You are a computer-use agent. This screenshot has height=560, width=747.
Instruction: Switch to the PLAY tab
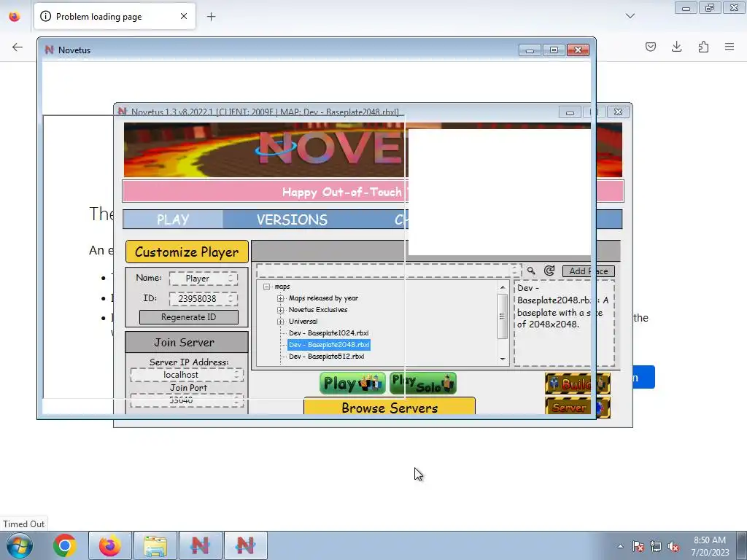(173, 219)
